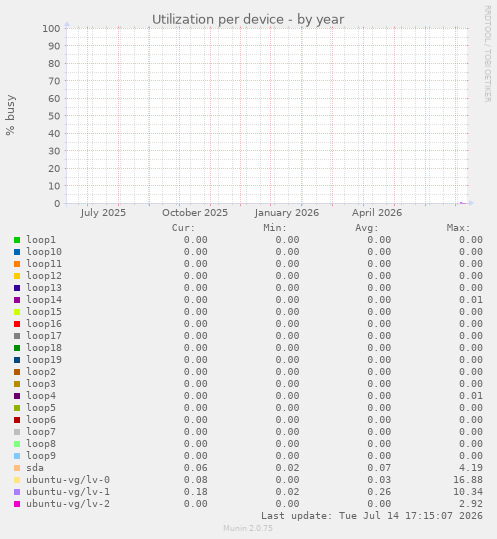Click the loop16 red color swatch
The height and width of the screenshot is (539, 497).
coord(17,324)
